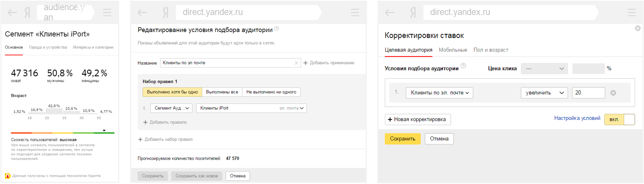Viewport: 644px width, 184px height.
Task: Click the help icon next to audience conditions
Action: tap(464, 66)
